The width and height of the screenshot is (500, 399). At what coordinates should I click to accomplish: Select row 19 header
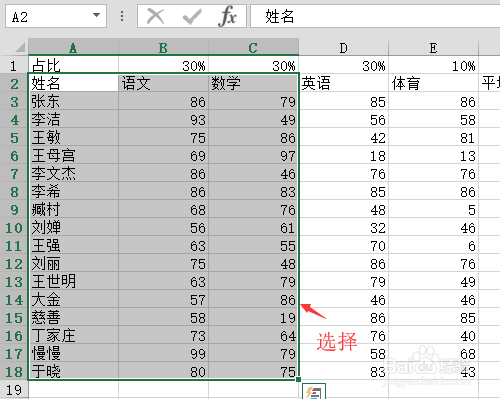point(14,390)
